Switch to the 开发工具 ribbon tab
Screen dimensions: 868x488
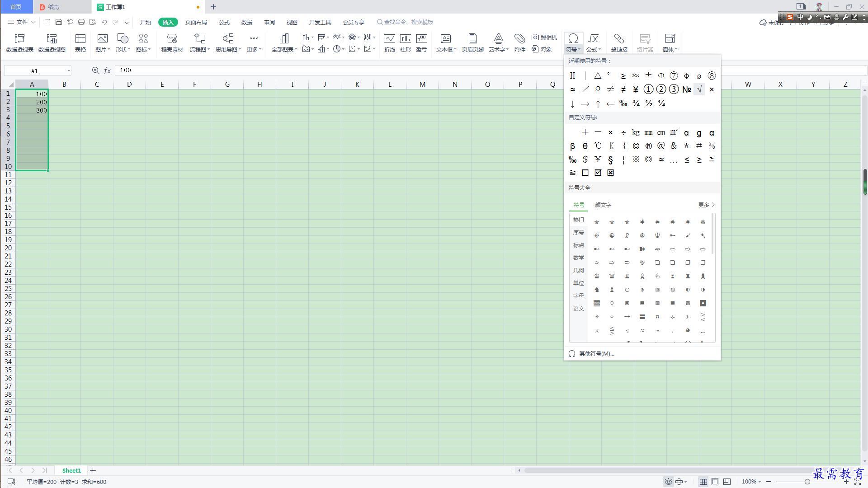[320, 22]
